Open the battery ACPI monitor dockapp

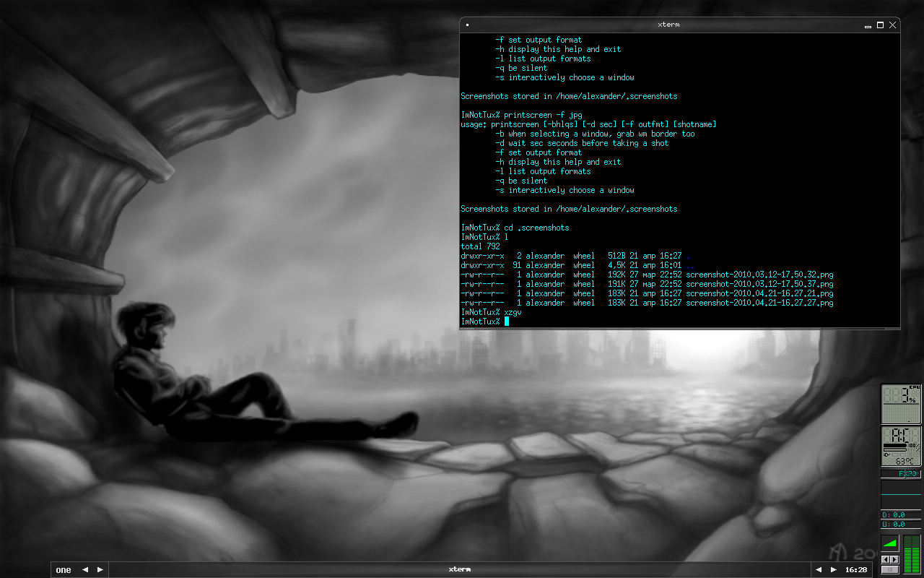click(901, 447)
